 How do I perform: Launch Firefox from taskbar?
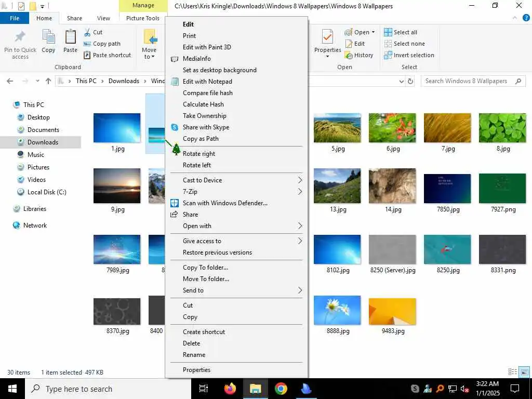point(230,389)
